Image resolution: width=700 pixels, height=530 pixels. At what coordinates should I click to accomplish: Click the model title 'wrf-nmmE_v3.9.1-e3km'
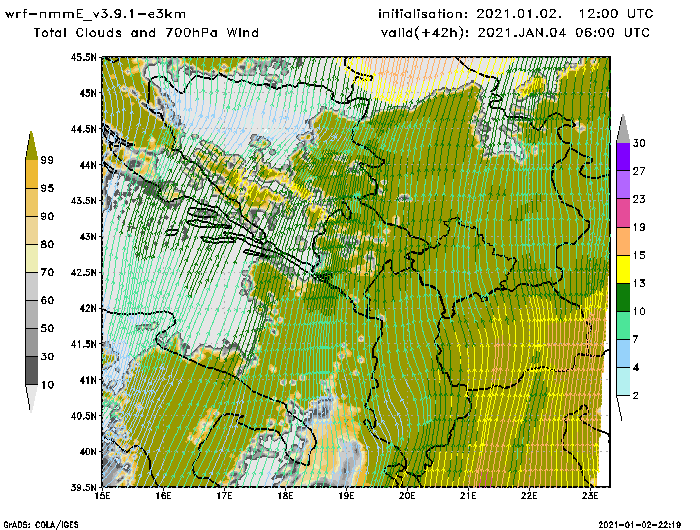pyautogui.click(x=95, y=14)
